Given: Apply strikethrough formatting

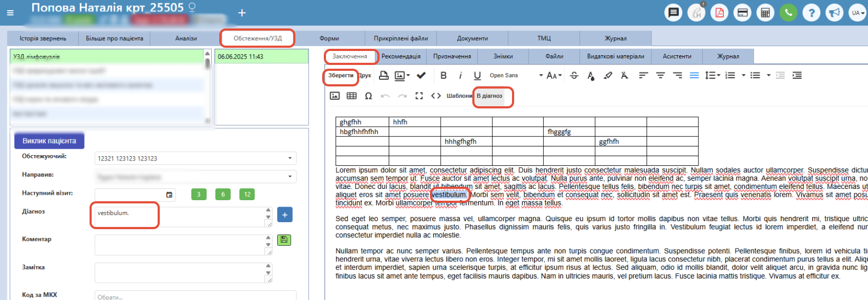Looking at the screenshot, I should pos(574,76).
